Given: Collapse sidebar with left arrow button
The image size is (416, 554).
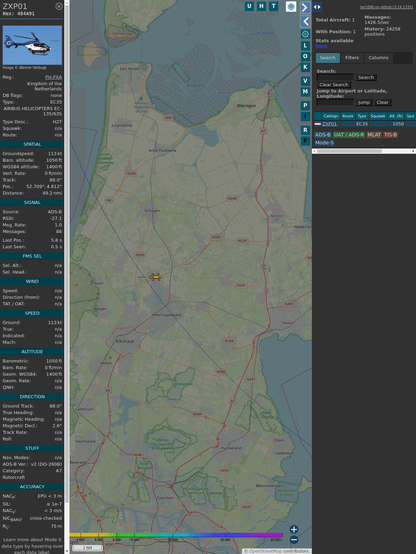Looking at the screenshot, I should (305, 21).
